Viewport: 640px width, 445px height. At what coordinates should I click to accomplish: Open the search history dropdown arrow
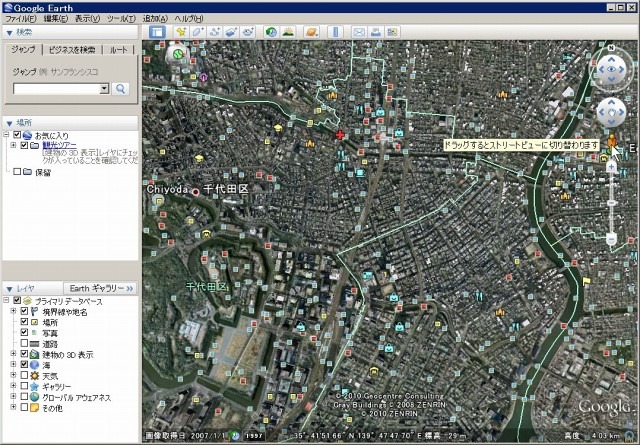[x=104, y=89]
